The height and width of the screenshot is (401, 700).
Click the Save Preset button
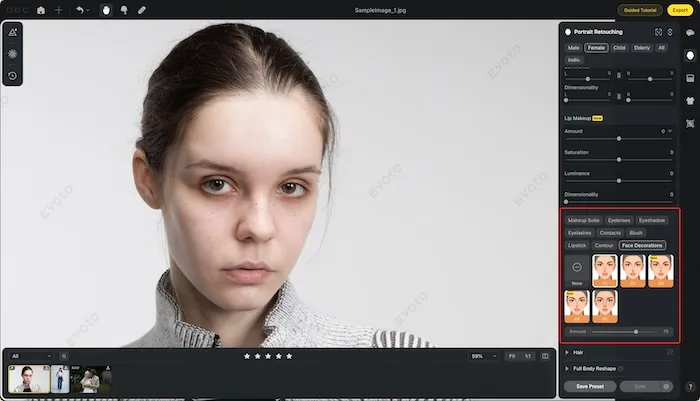(588, 386)
